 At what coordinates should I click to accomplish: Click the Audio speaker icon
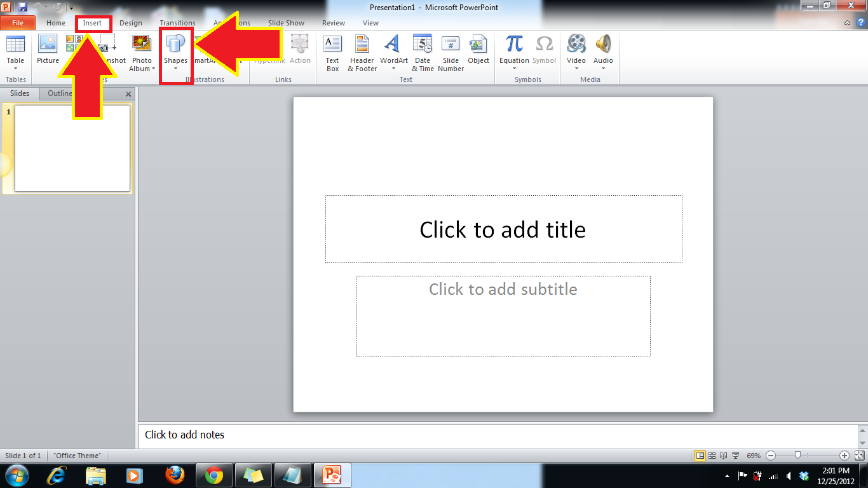603,44
